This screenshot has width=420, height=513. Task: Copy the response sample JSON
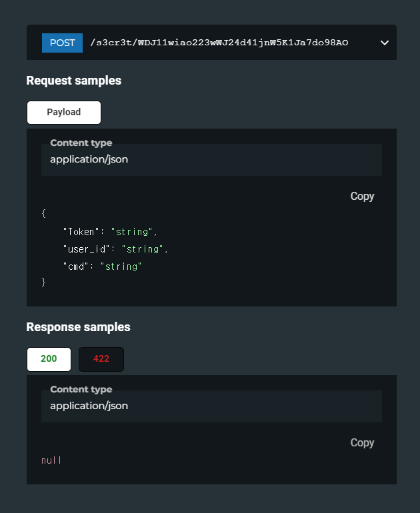coord(362,442)
